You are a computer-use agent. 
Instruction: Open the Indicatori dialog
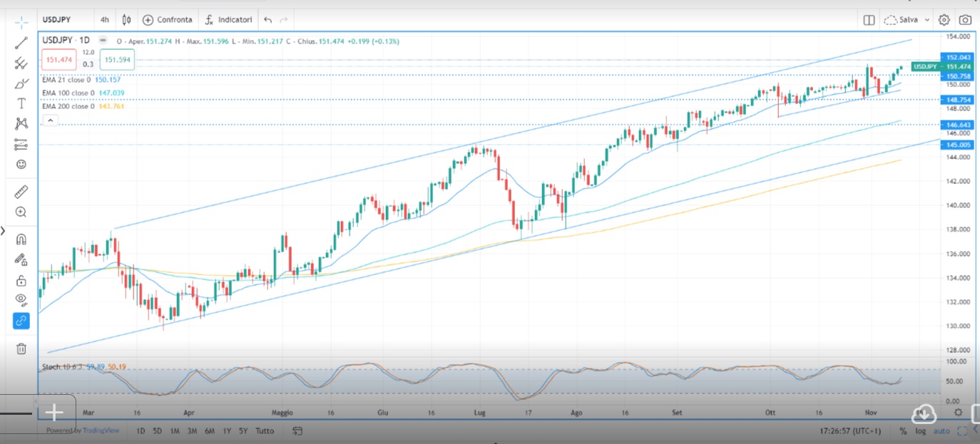coord(228,19)
